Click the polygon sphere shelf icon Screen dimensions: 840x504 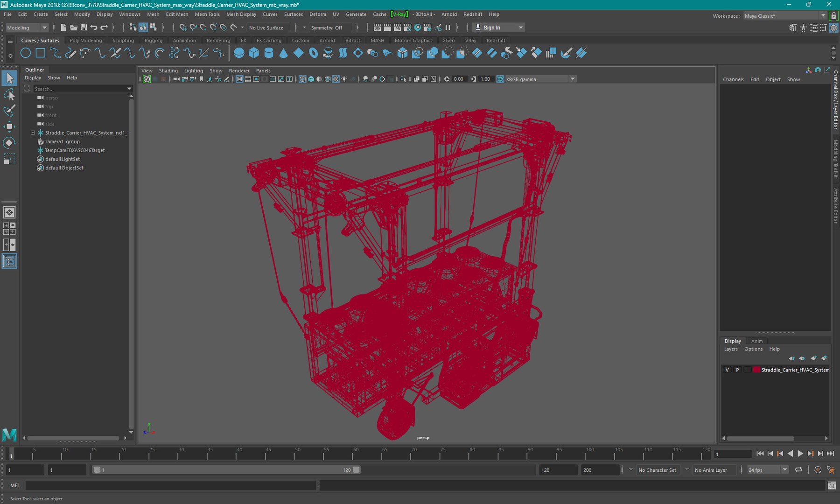[x=239, y=53]
